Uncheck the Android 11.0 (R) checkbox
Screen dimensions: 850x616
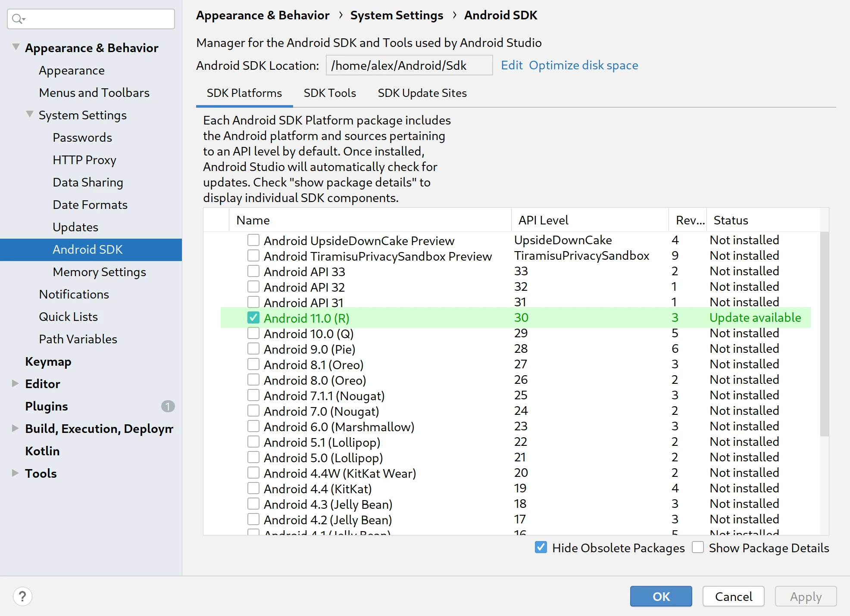tap(253, 318)
